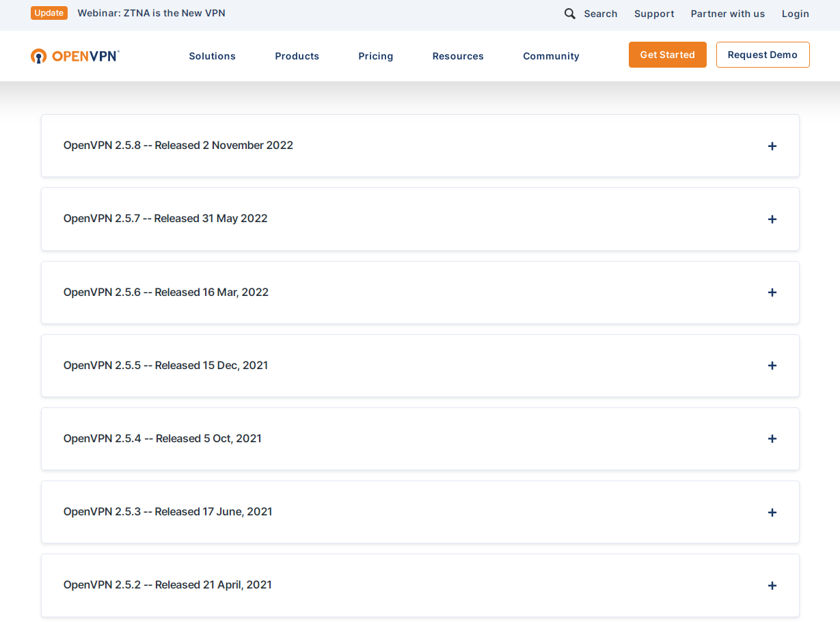The image size is (840, 622).
Task: Open the ZTNA webinar announcement link
Action: coord(152,13)
